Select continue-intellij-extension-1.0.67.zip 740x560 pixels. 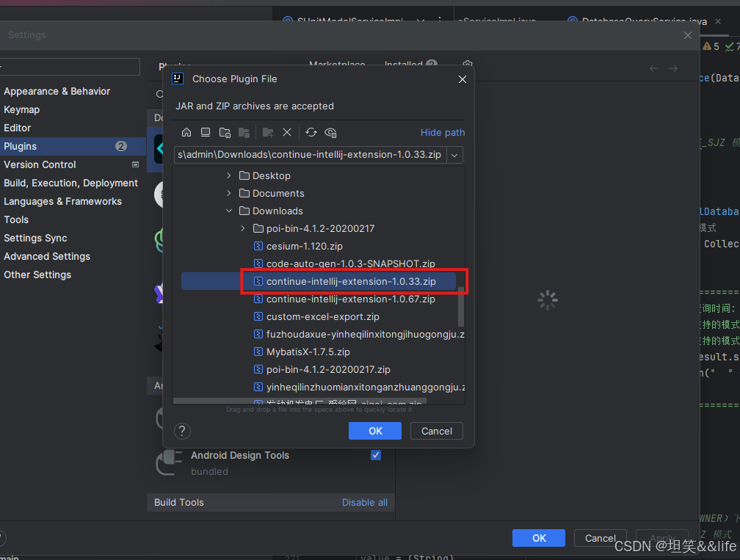click(351, 299)
